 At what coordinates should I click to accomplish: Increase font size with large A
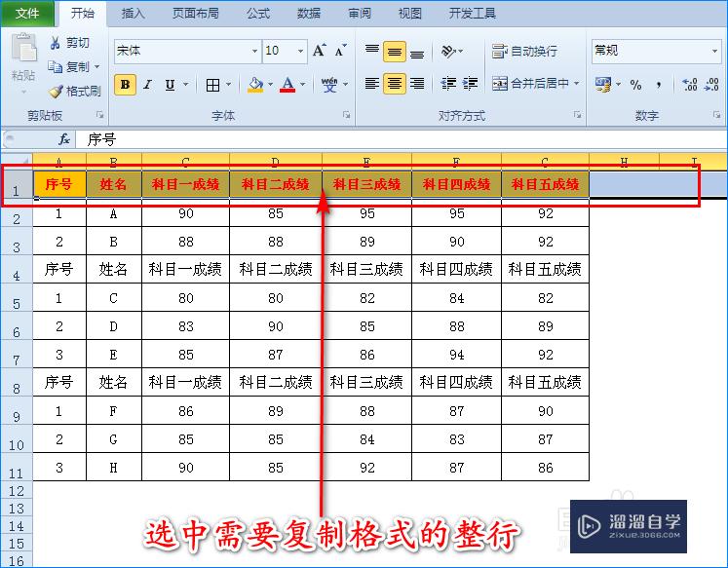pos(319,50)
